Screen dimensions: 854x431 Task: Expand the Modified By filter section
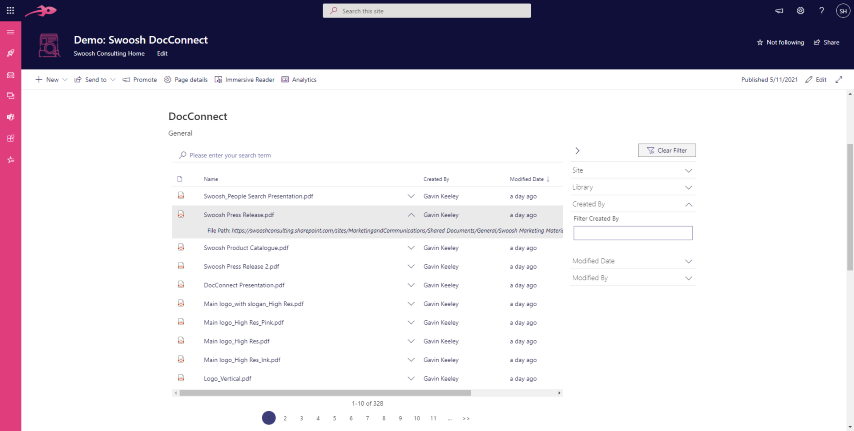pyautogui.click(x=633, y=278)
